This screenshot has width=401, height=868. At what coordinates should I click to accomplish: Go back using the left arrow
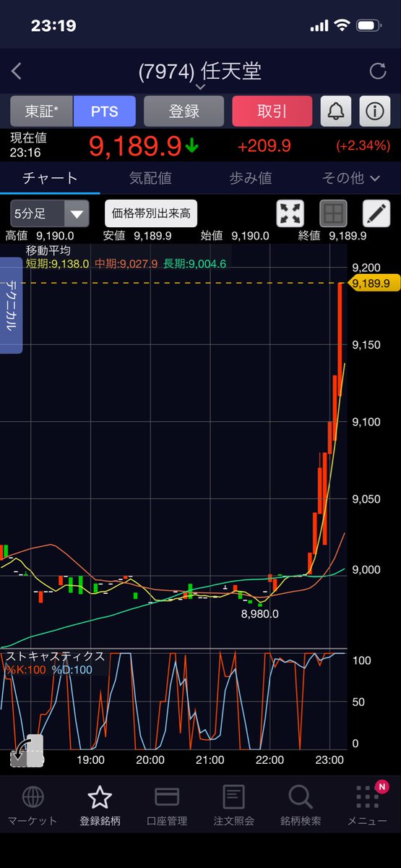coord(17,71)
